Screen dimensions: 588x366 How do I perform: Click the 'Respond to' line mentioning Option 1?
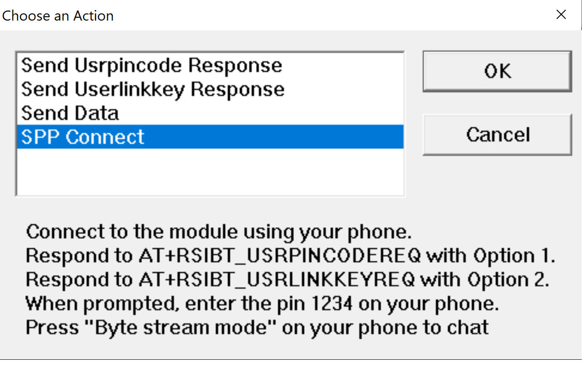pos(290,256)
